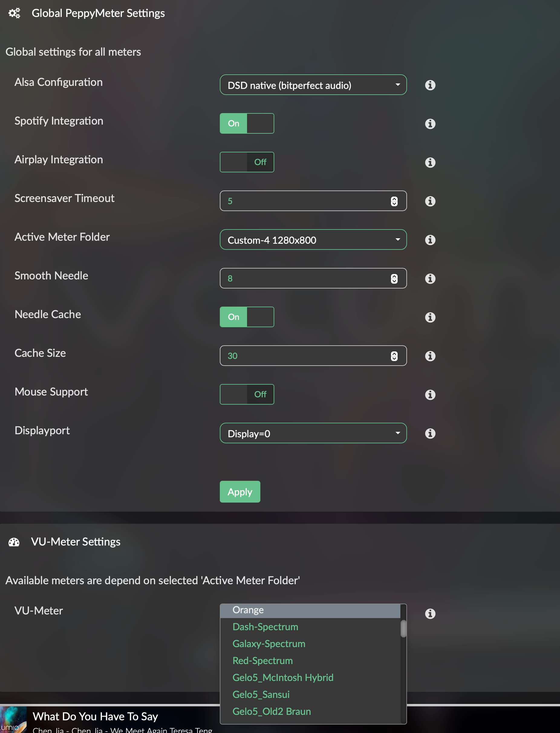Open info for Cache Size
Image resolution: width=560 pixels, height=733 pixels.
click(430, 356)
